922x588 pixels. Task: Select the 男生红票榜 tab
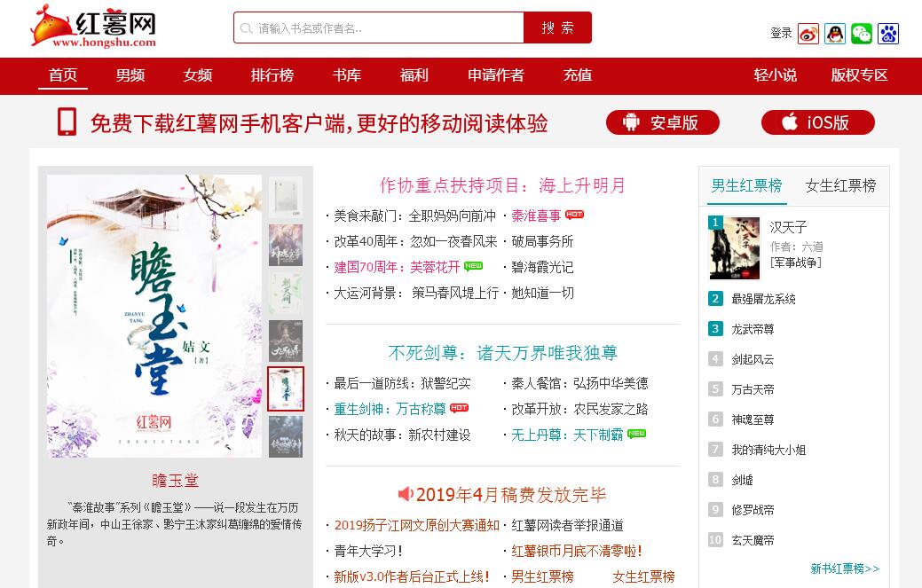746,185
